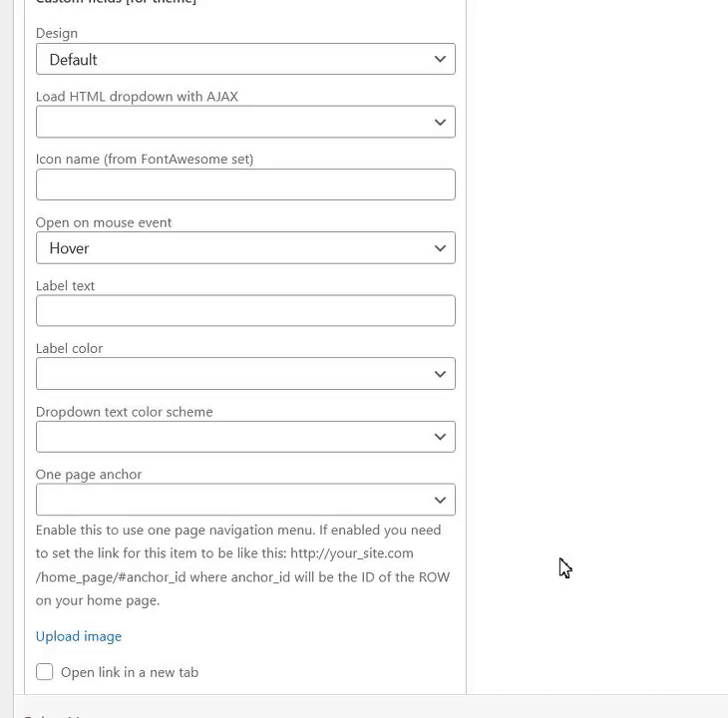Click the 'Open on mouse event' caption
728x718 pixels.
(104, 222)
